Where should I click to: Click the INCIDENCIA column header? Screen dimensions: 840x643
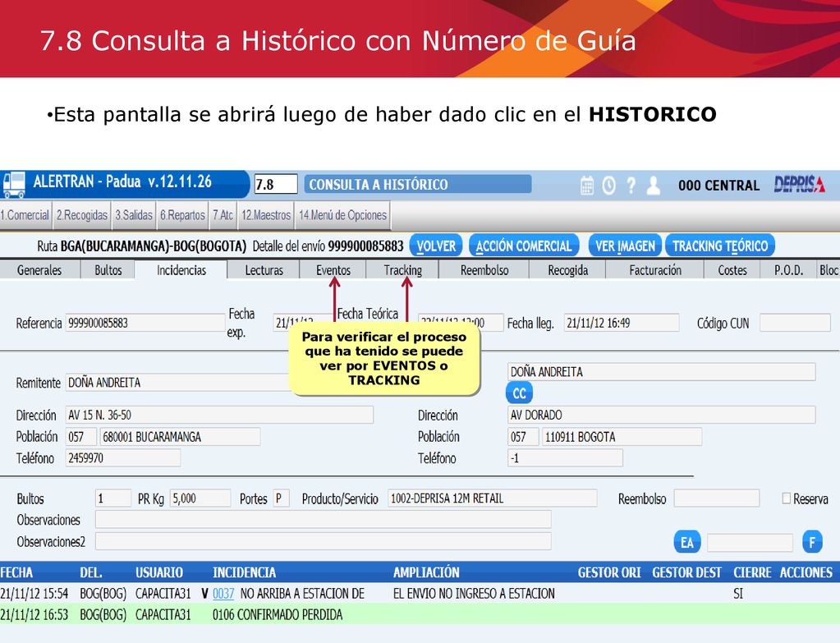click(245, 572)
